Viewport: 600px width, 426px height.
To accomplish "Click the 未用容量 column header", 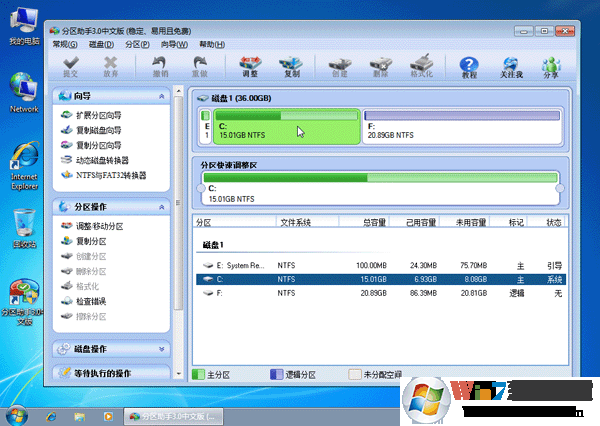I will 465,222.
